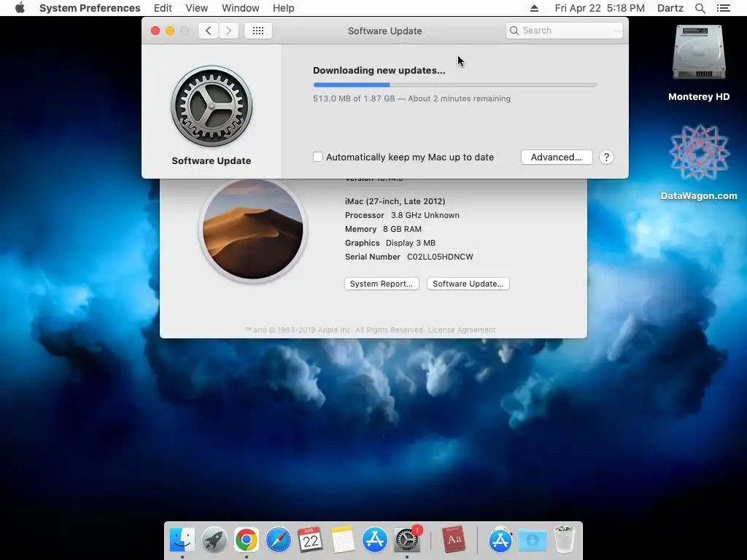Viewport: 747px width, 560px height.
Task: Click the eject icon in menu bar
Action: [x=534, y=8]
